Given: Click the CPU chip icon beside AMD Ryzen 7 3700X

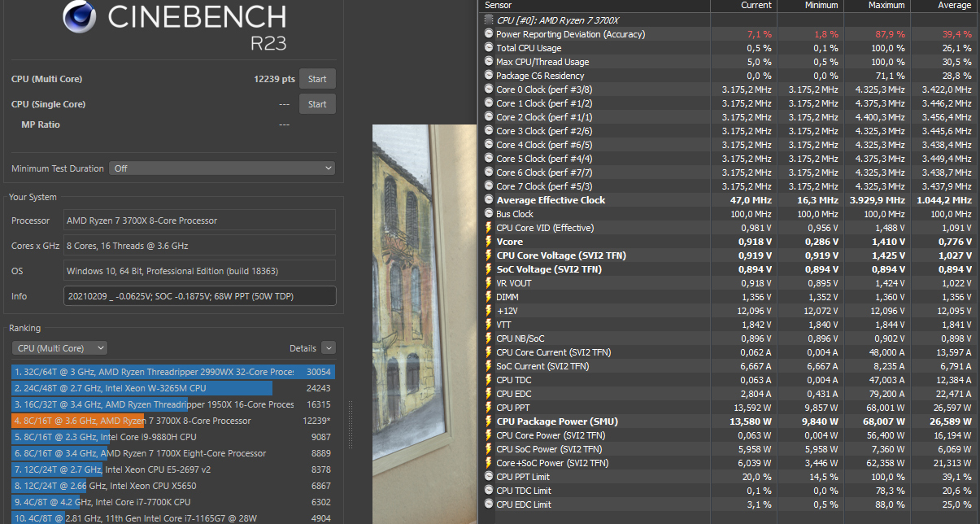Looking at the screenshot, I should pyautogui.click(x=489, y=20).
